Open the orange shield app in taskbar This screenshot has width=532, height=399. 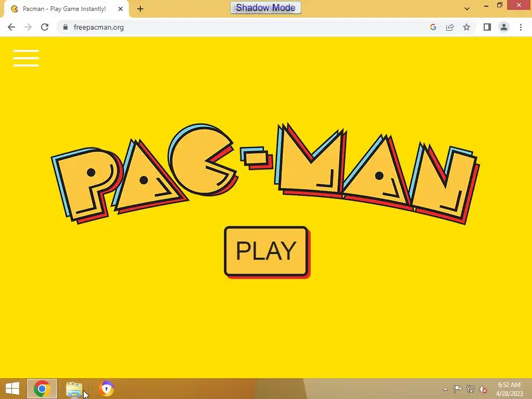106,389
